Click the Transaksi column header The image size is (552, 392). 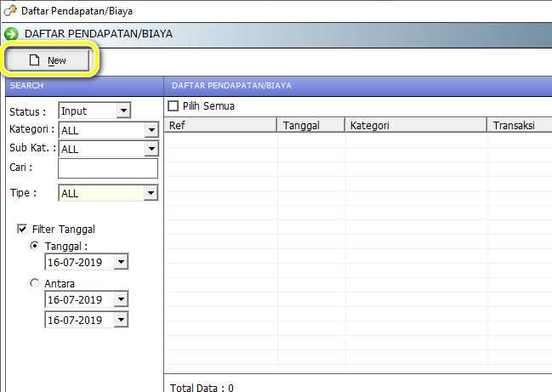point(519,126)
